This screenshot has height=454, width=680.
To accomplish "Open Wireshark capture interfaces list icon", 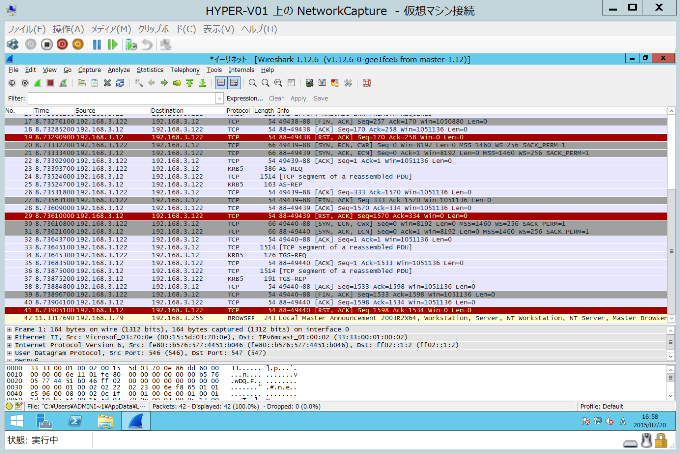I will click(x=12, y=83).
